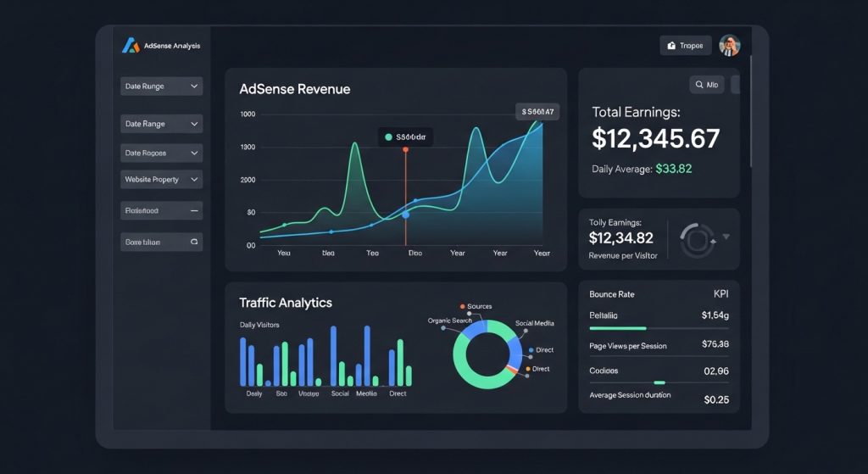The height and width of the screenshot is (474, 868).
Task: Click the 02,96 Codioes value
Action: [x=716, y=371]
